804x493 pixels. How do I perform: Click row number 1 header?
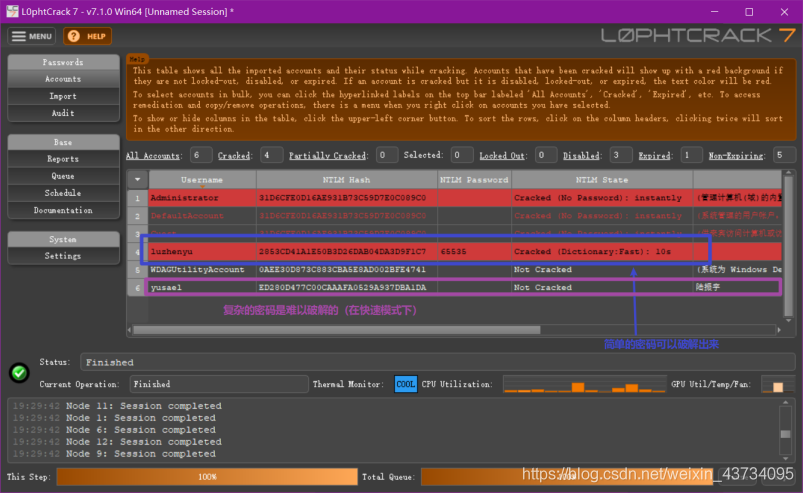(x=137, y=198)
